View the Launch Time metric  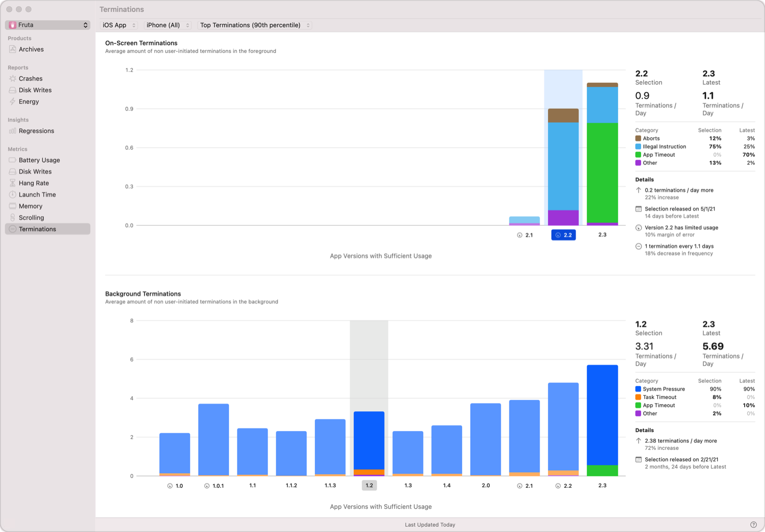pos(36,194)
